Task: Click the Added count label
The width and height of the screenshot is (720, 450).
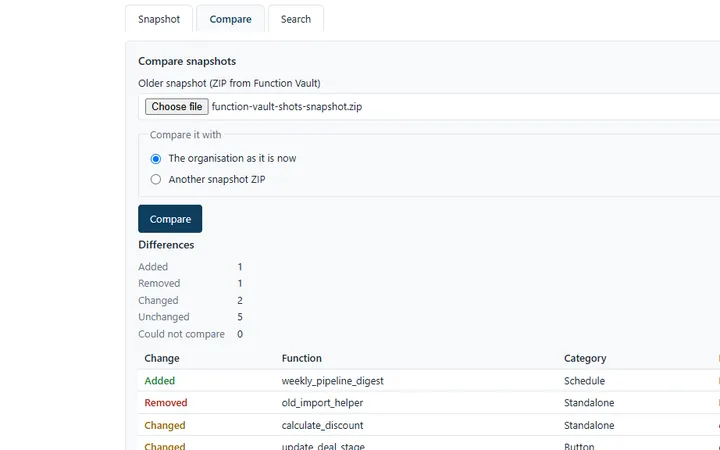Action: [153, 267]
